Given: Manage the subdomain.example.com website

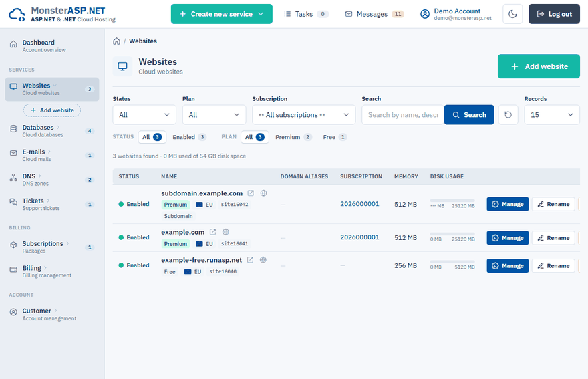Looking at the screenshot, I should pos(507,204).
